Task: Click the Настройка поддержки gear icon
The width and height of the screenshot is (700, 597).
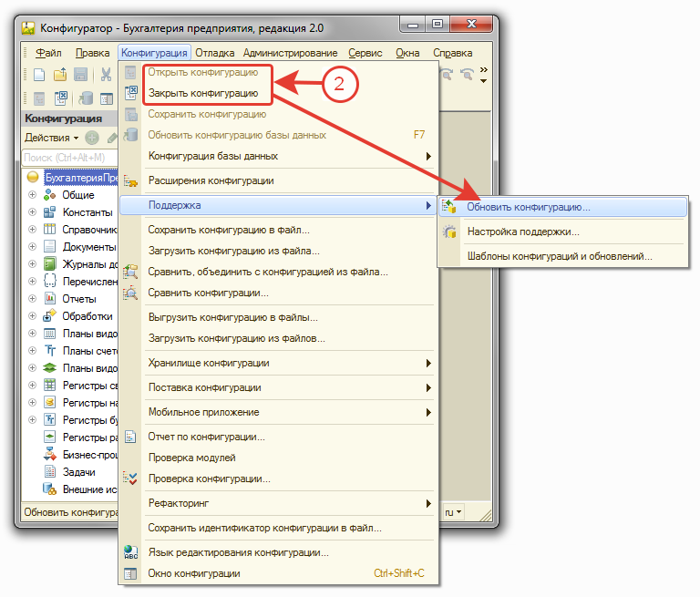Action: [x=449, y=232]
